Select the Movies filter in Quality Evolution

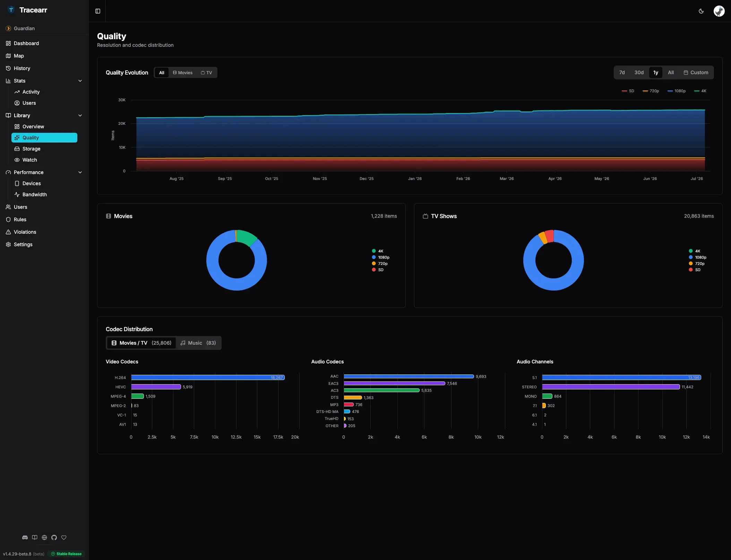183,72
